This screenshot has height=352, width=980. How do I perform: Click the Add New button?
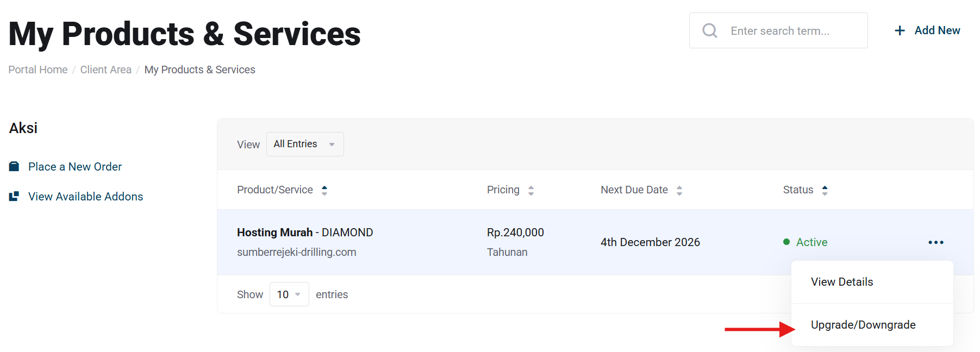click(937, 30)
